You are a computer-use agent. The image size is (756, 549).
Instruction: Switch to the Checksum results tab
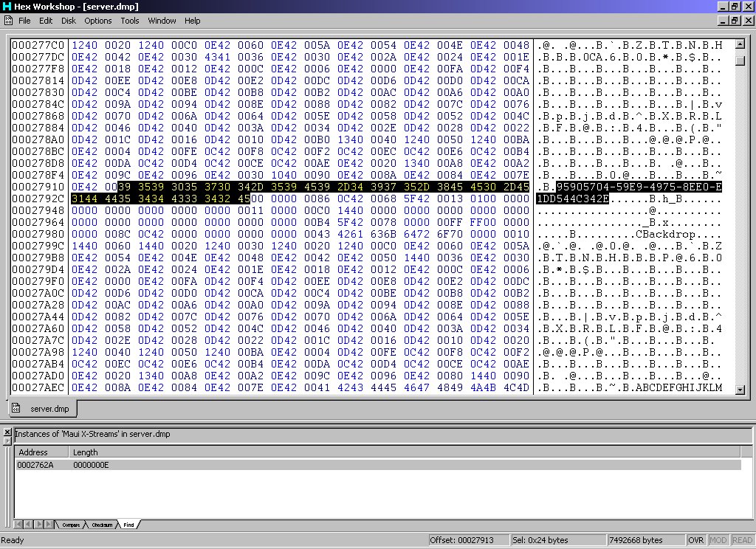102,525
